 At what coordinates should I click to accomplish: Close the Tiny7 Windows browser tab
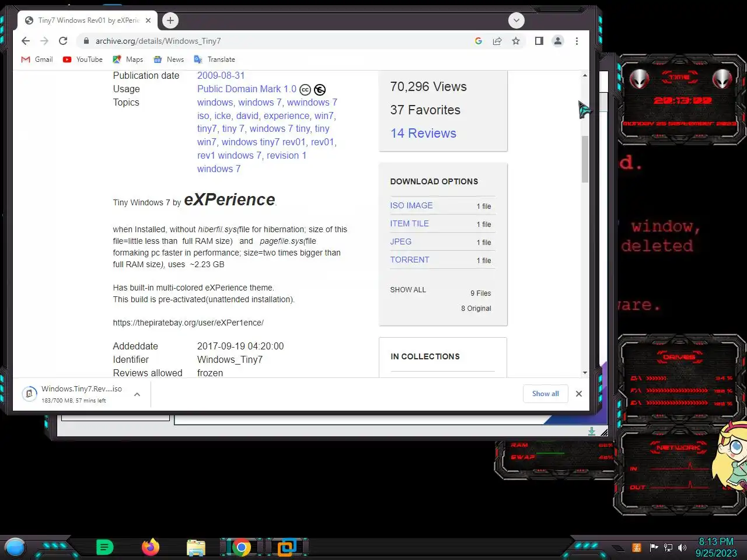point(148,20)
